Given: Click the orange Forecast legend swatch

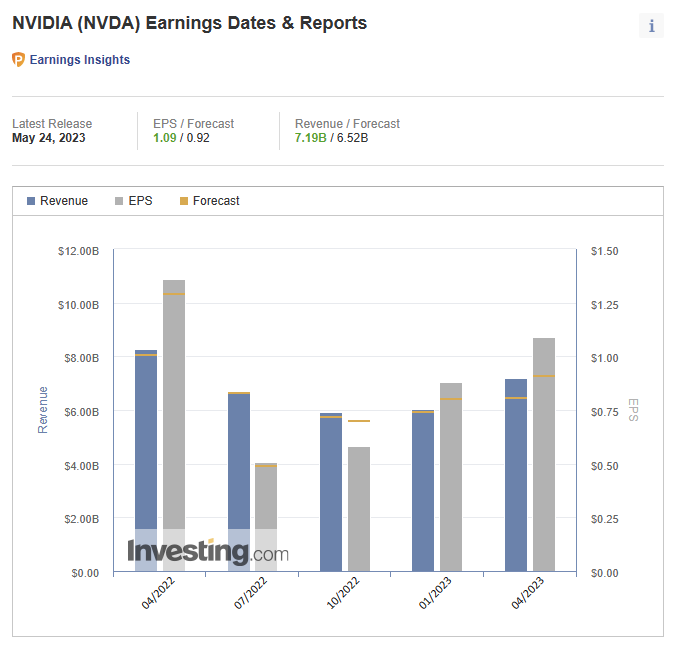Looking at the screenshot, I should (184, 201).
